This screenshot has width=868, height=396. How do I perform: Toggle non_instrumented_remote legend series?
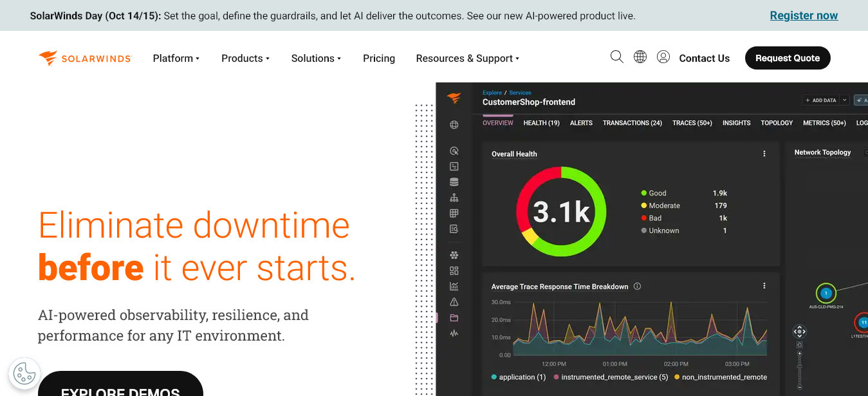[721, 377]
